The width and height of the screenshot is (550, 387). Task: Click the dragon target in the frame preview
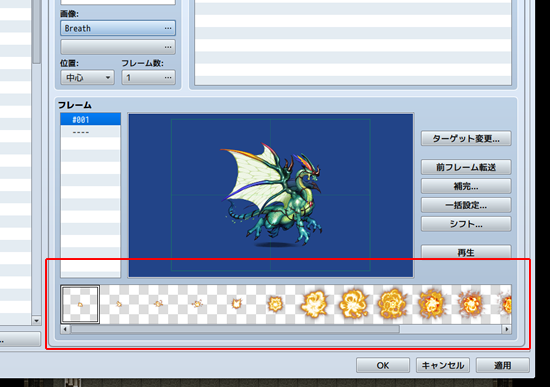pos(272,195)
